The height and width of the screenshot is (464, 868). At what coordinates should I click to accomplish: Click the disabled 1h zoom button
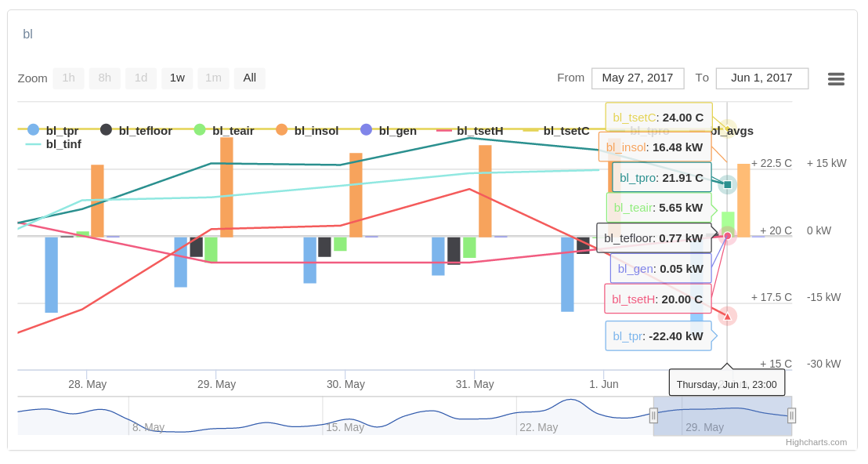pyautogui.click(x=68, y=78)
